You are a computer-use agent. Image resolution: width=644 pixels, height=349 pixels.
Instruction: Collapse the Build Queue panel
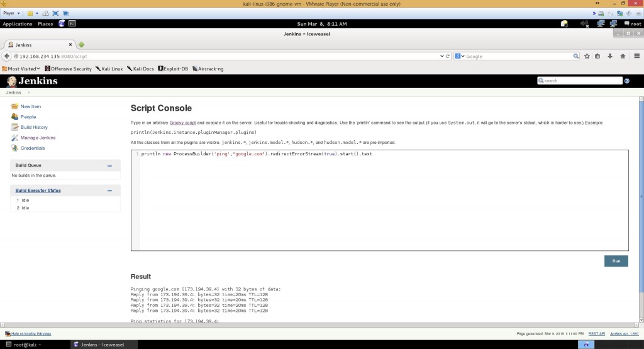pos(109,165)
